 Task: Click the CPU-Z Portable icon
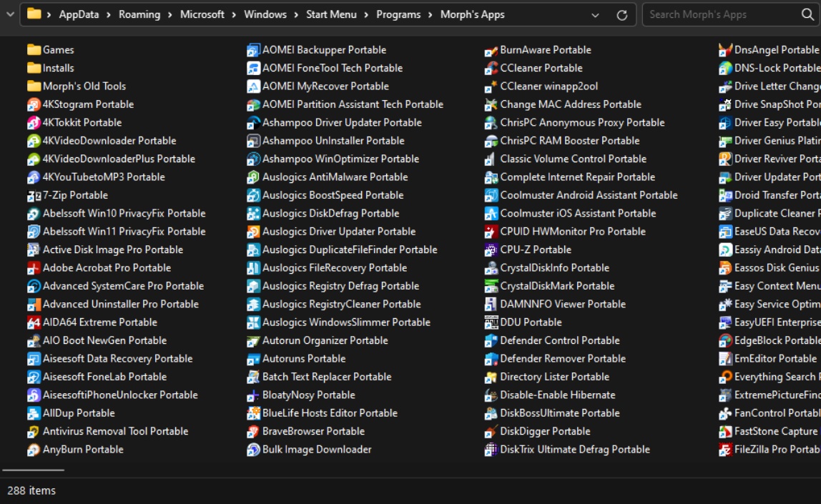pos(491,250)
